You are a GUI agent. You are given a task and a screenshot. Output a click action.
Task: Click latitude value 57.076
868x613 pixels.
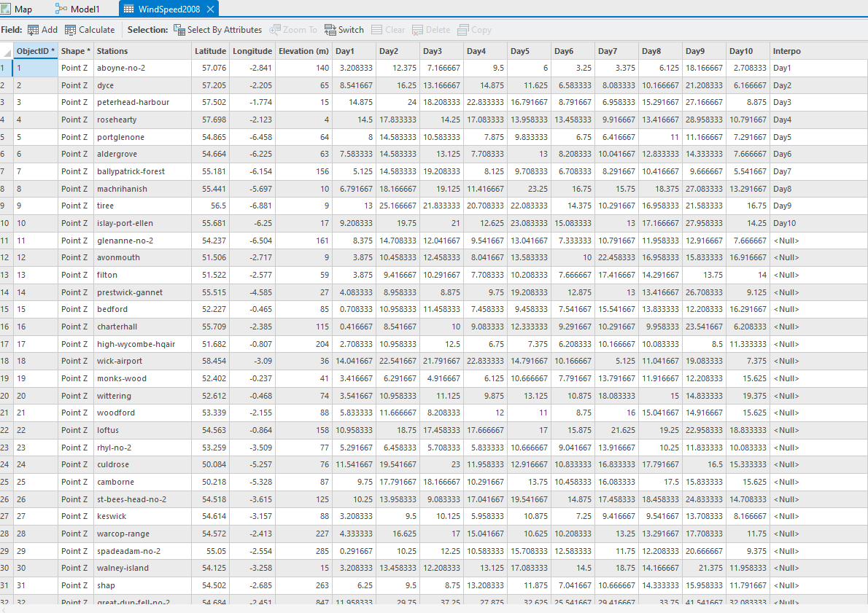pyautogui.click(x=210, y=68)
